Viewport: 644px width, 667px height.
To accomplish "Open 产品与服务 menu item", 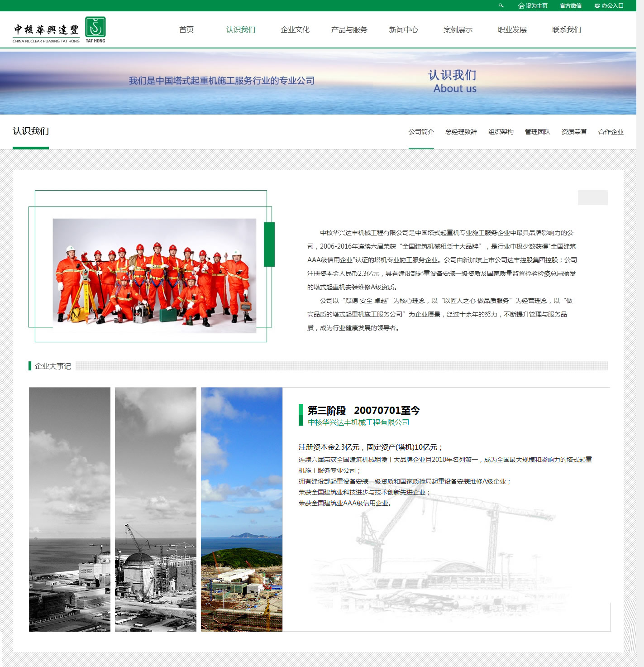I will (x=349, y=30).
